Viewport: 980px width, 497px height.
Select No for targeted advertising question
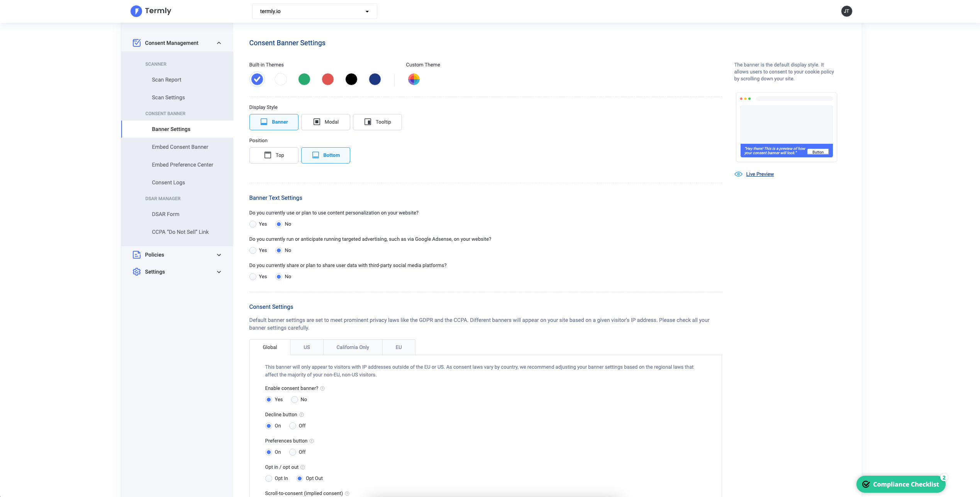coord(279,250)
